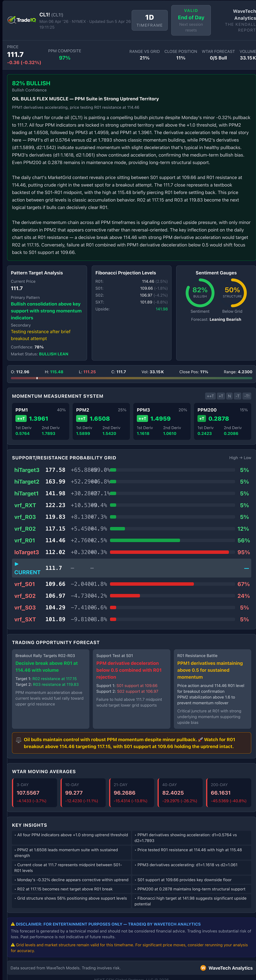The height and width of the screenshot is (980, 256).
Task: Click the 82% Bullish sentiment gauge
Action: click(x=200, y=293)
